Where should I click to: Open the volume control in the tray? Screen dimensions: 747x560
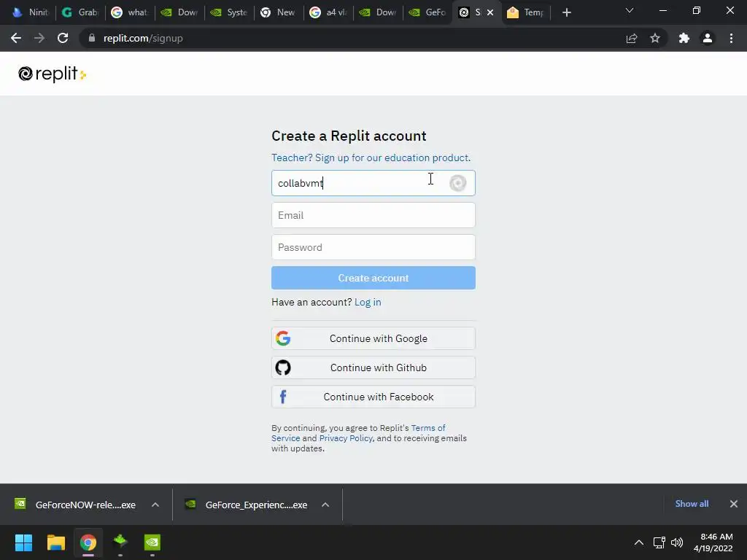pos(676,542)
